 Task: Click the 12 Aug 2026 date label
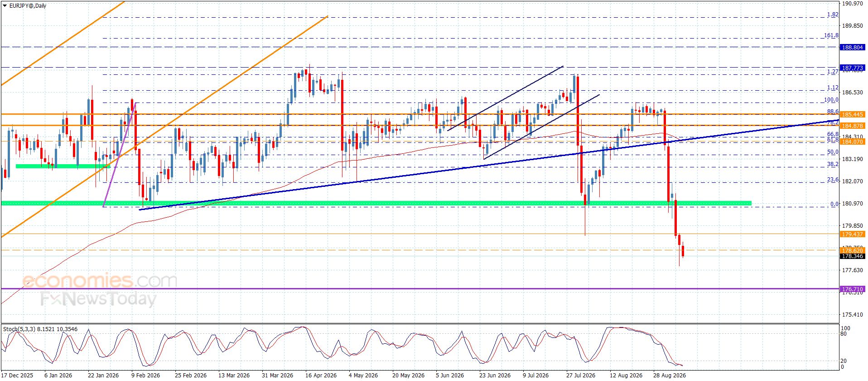pyautogui.click(x=626, y=375)
